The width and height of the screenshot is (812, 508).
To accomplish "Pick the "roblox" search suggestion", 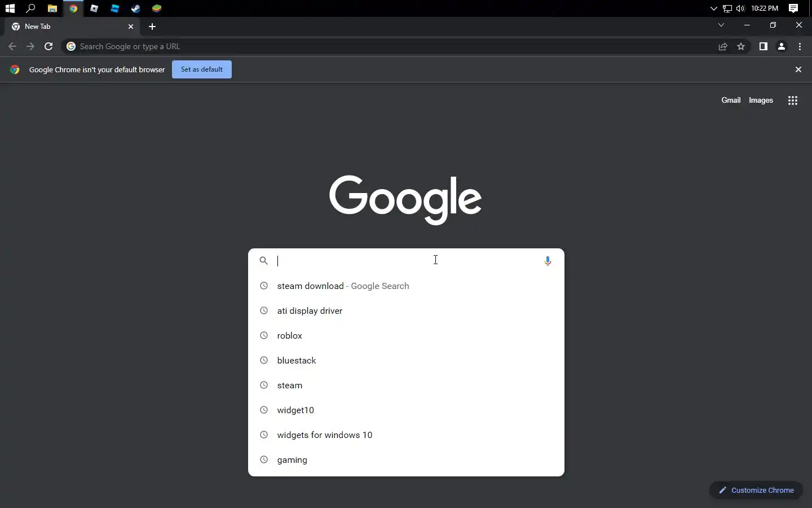I will point(406,335).
